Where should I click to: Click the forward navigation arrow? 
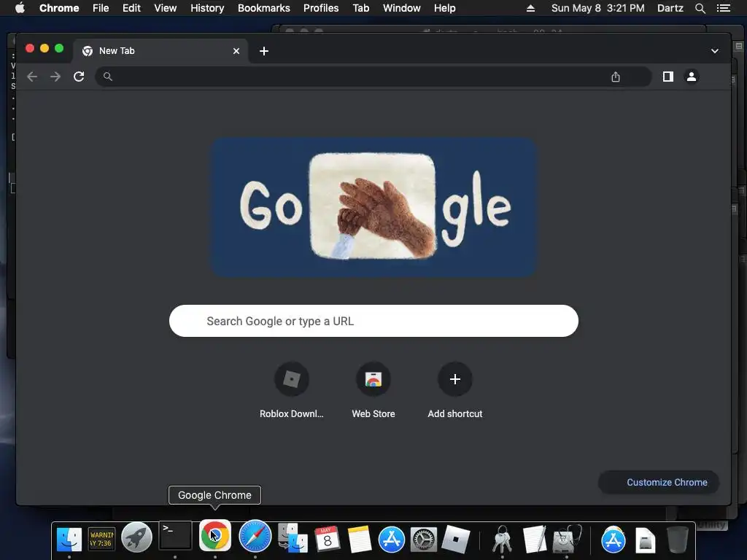click(x=55, y=76)
